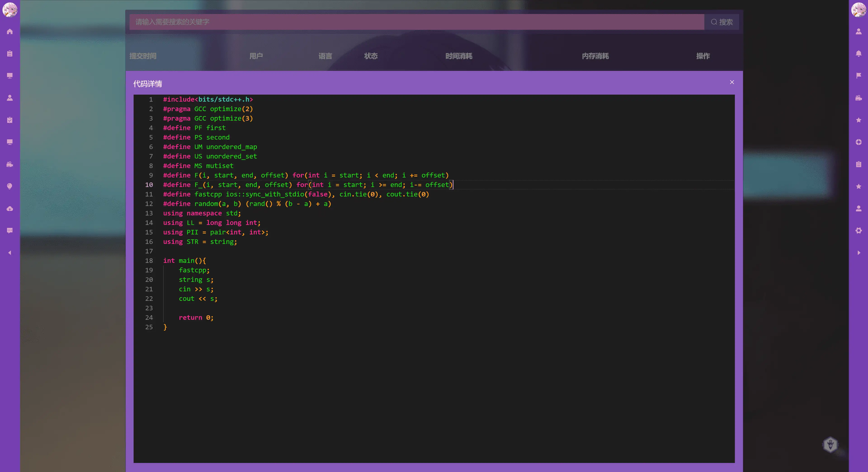This screenshot has width=868, height=472.
Task: Collapse the left sidebar with arrow
Action: [x=10, y=252]
